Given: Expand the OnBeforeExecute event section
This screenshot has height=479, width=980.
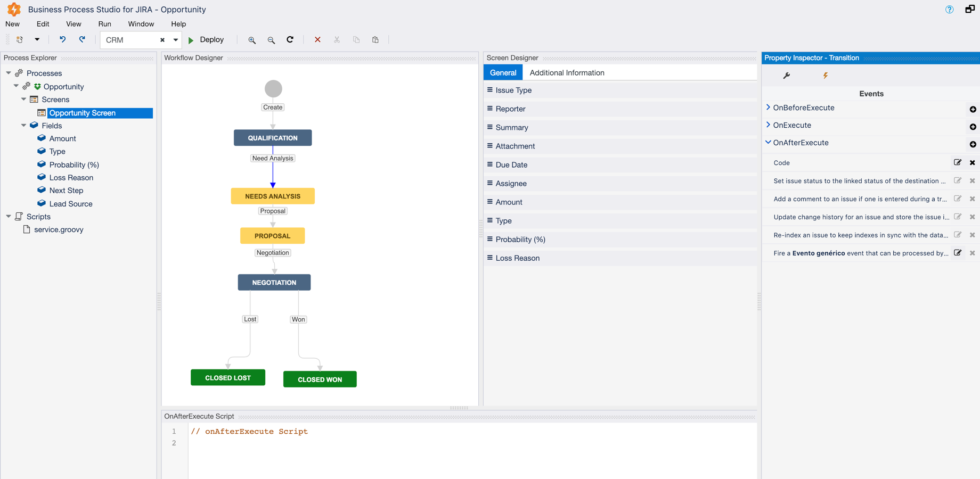Looking at the screenshot, I should (768, 108).
